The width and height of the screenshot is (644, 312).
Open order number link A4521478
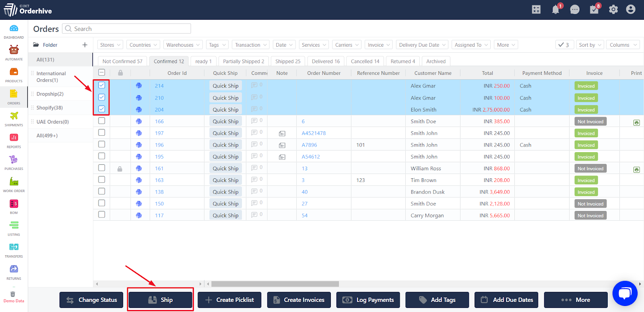point(314,133)
